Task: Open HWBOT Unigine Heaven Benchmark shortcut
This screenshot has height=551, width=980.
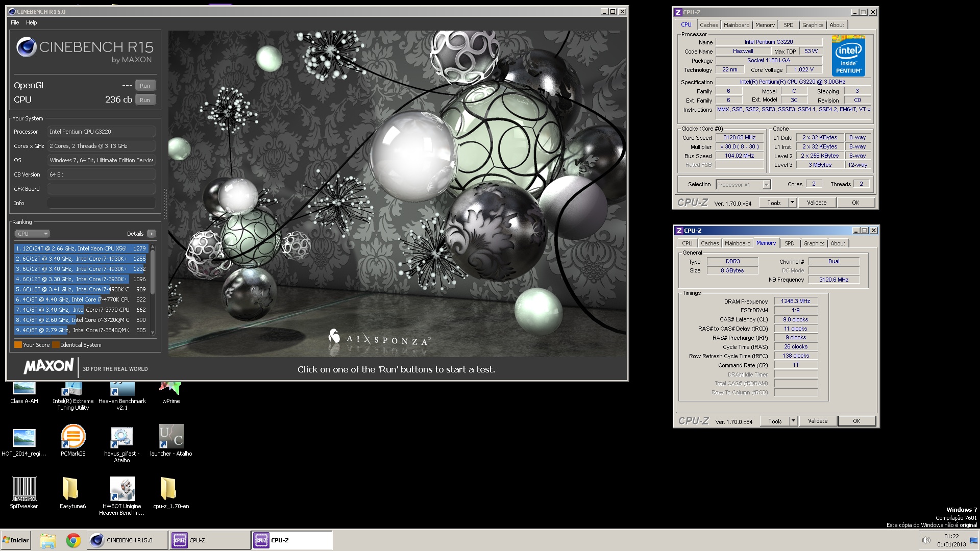Action: click(122, 496)
